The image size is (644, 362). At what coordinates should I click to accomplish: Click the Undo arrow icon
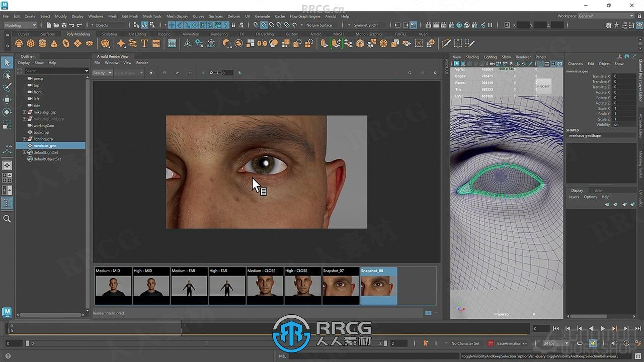tap(71, 25)
